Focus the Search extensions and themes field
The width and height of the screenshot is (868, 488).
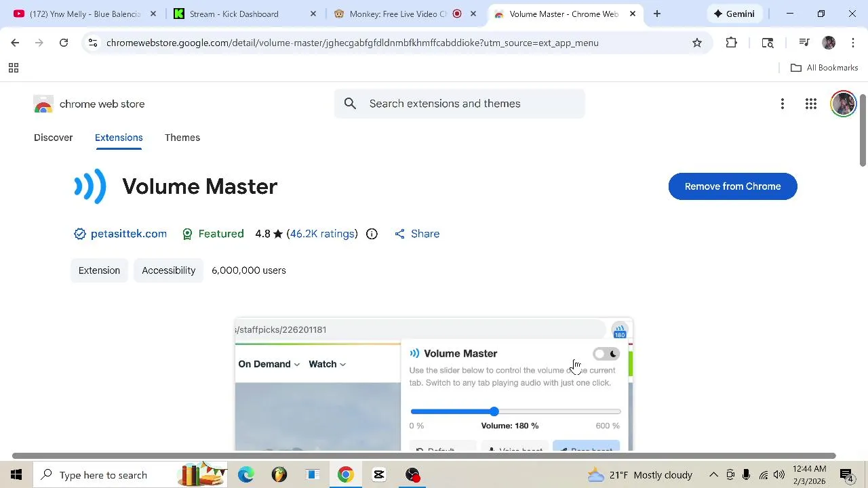click(x=460, y=104)
